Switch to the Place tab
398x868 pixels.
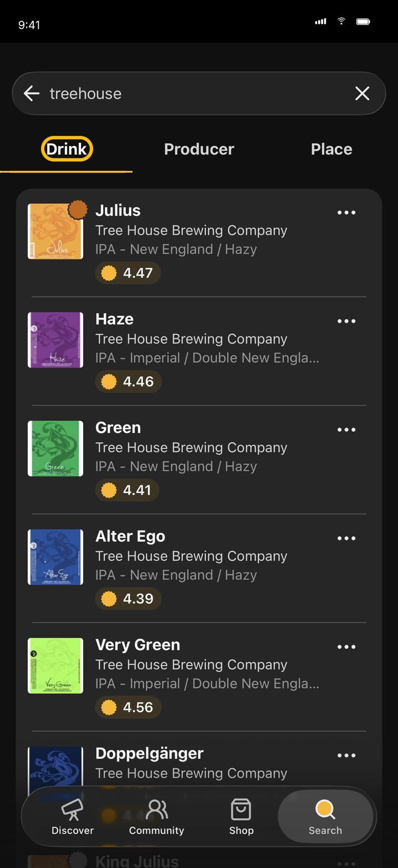click(x=331, y=149)
